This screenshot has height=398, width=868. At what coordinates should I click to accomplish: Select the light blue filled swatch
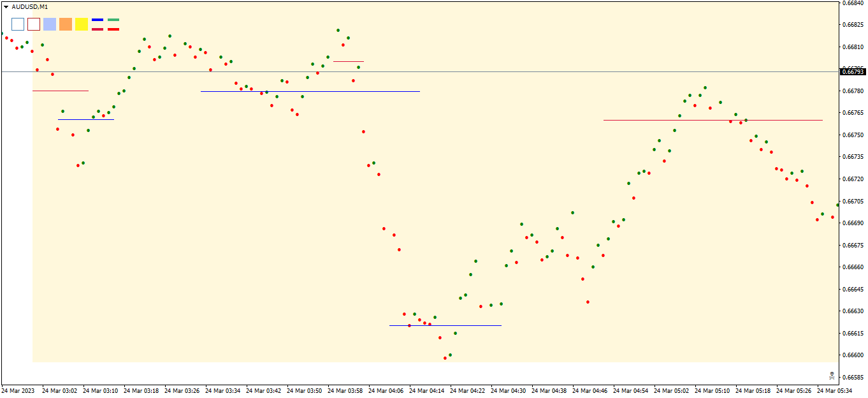pyautogui.click(x=50, y=24)
